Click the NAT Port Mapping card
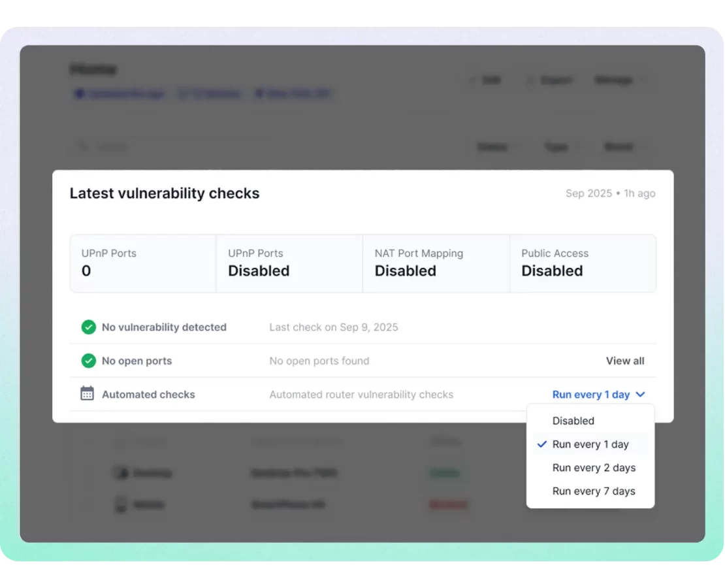Viewport: 725px width, 588px height. point(436,263)
